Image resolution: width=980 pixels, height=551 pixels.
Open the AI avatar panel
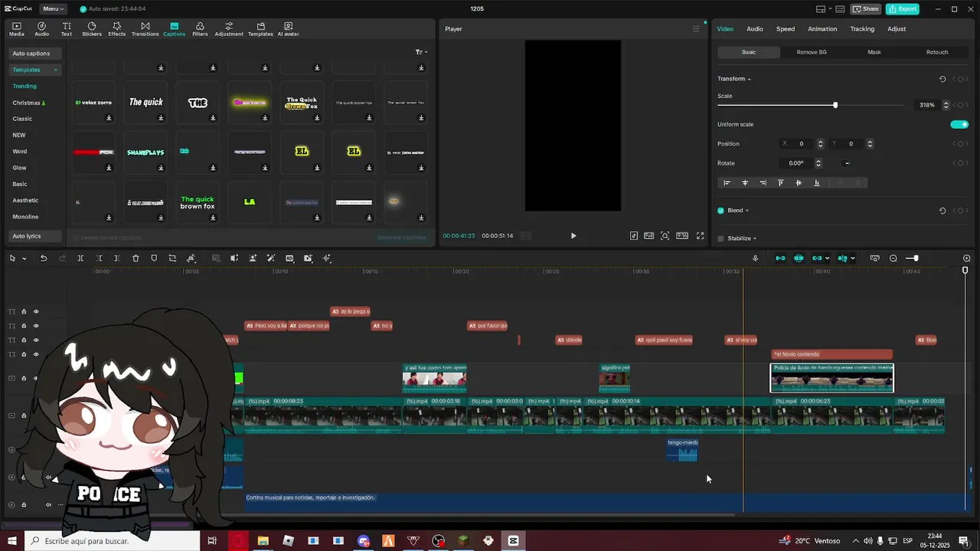[288, 29]
